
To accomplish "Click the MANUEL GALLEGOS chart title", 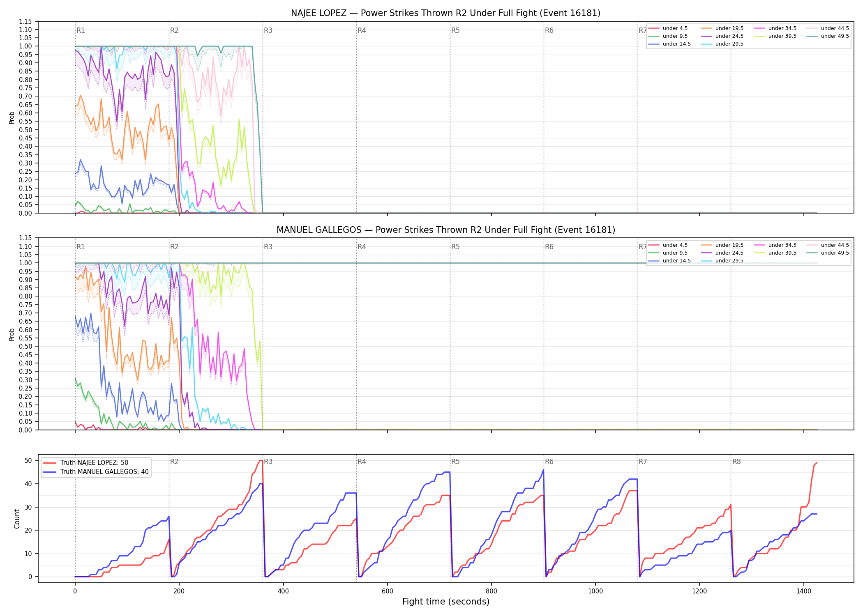I will 445,230.
